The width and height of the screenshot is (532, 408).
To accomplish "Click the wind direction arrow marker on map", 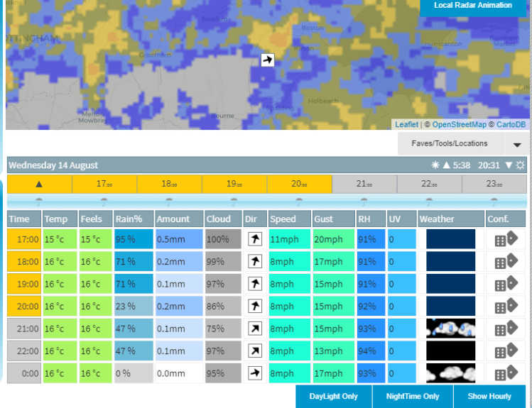I will pos(267,60).
